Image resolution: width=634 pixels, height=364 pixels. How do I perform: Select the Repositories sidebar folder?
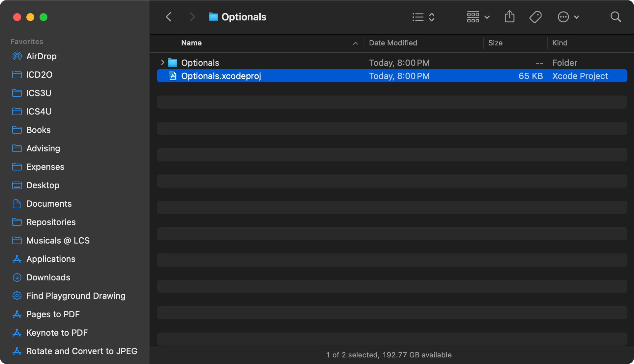pos(51,222)
